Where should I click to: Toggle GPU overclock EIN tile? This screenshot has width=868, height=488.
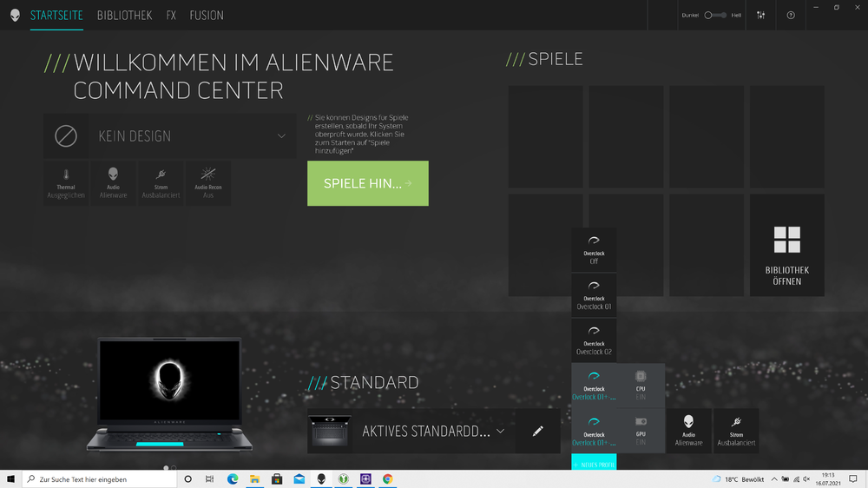(x=641, y=431)
